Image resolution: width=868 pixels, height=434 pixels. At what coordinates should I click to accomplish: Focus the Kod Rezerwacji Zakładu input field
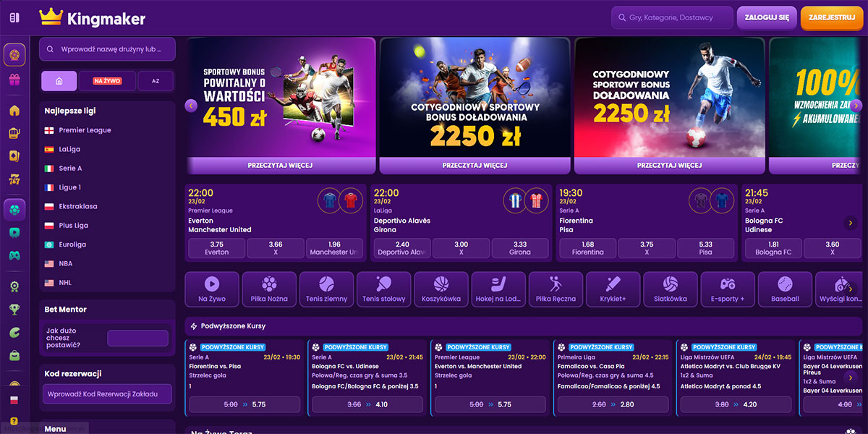107,394
